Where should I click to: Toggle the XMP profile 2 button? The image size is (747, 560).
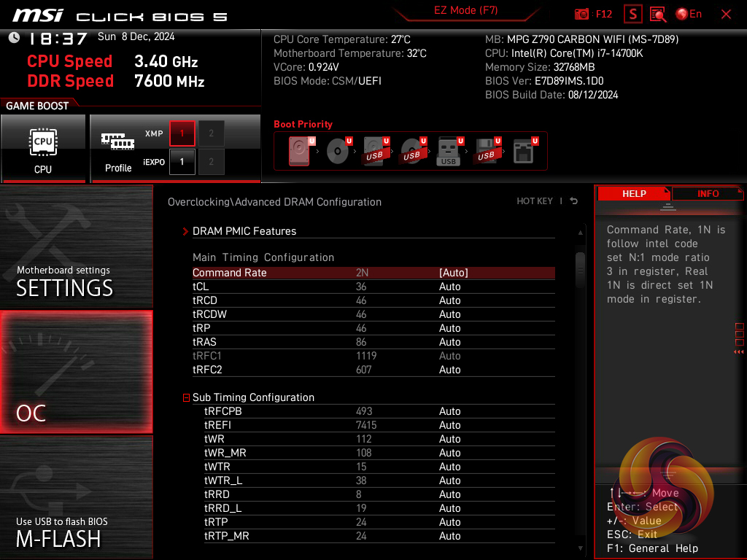[211, 133]
